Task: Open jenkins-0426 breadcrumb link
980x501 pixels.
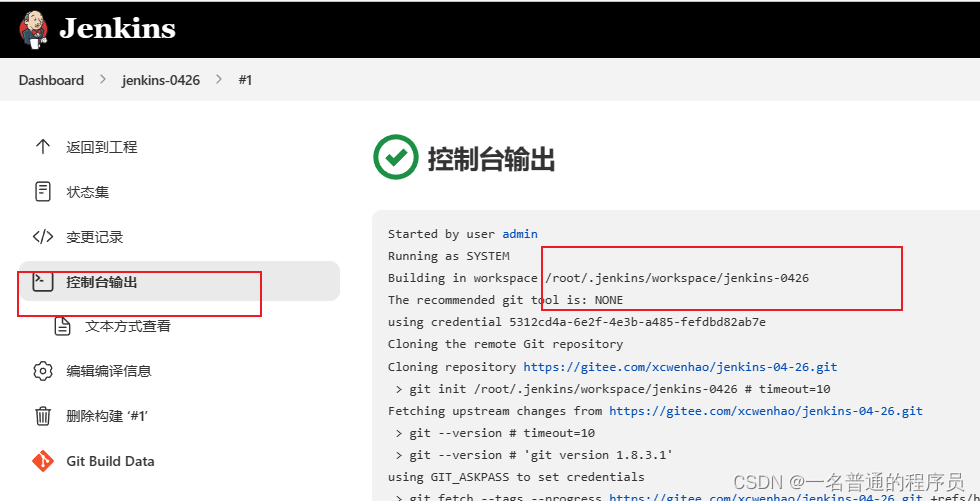Action: pyautogui.click(x=161, y=80)
